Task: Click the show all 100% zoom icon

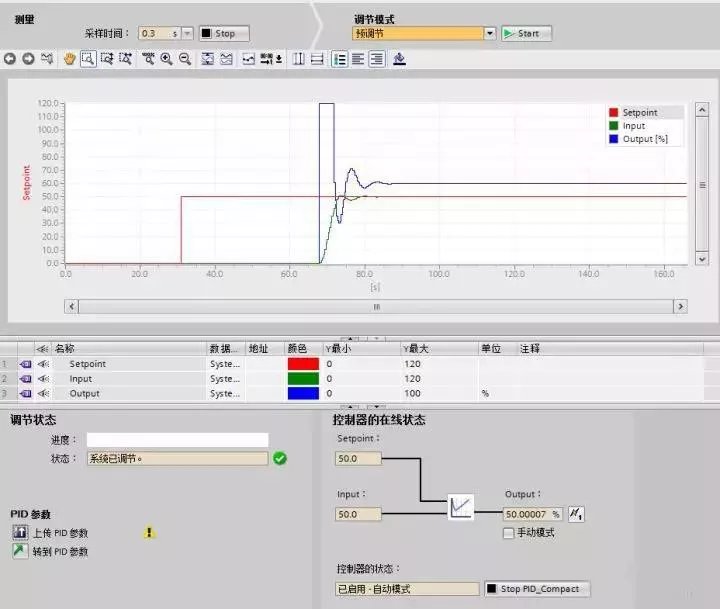Action: click(x=148, y=59)
